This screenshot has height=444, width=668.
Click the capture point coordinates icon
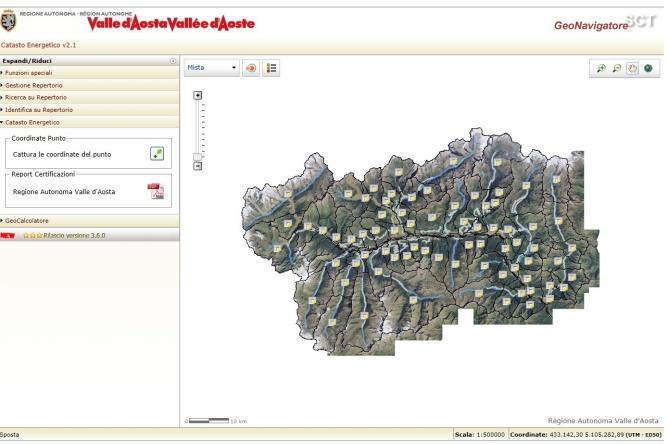tap(157, 154)
